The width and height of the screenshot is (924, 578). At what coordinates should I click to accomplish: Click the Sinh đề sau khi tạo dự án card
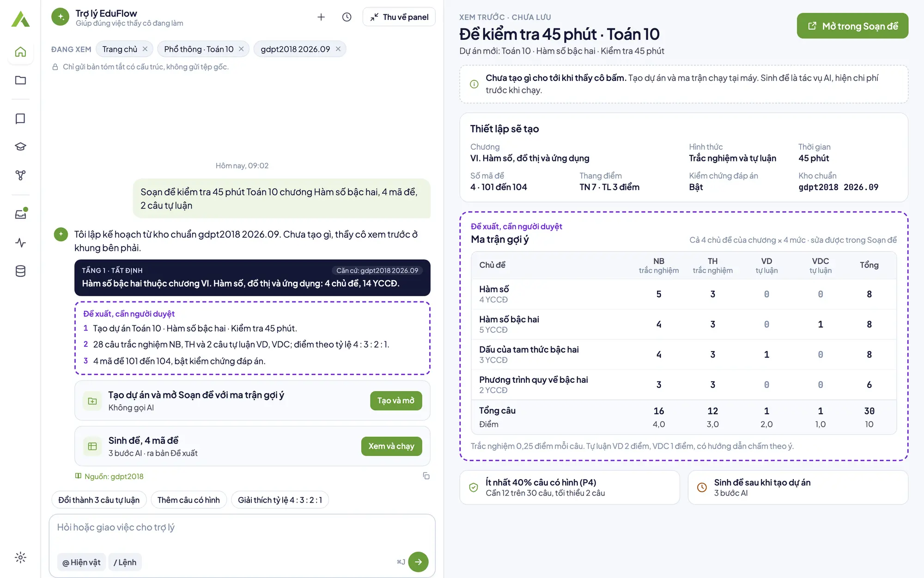(798, 487)
